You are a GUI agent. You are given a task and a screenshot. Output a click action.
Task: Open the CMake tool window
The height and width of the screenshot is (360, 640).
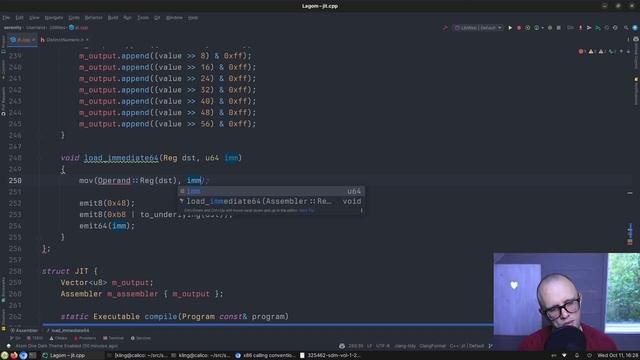point(58,338)
